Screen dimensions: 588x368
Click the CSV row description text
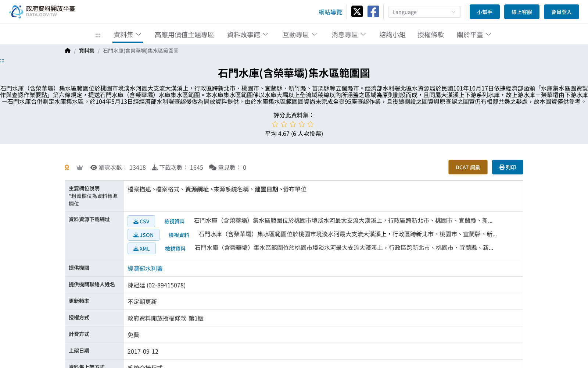[343, 220]
